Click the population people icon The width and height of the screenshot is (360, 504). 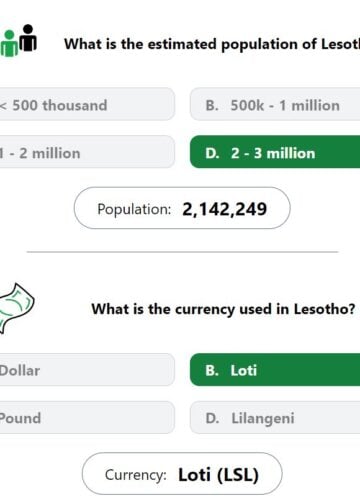coord(18,40)
